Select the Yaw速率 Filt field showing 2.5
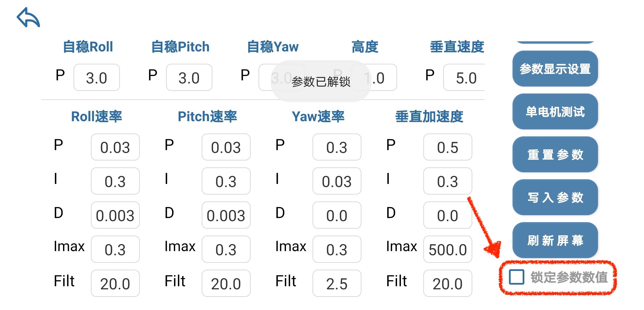Viewport: 644px width, 310px height. [x=337, y=283]
